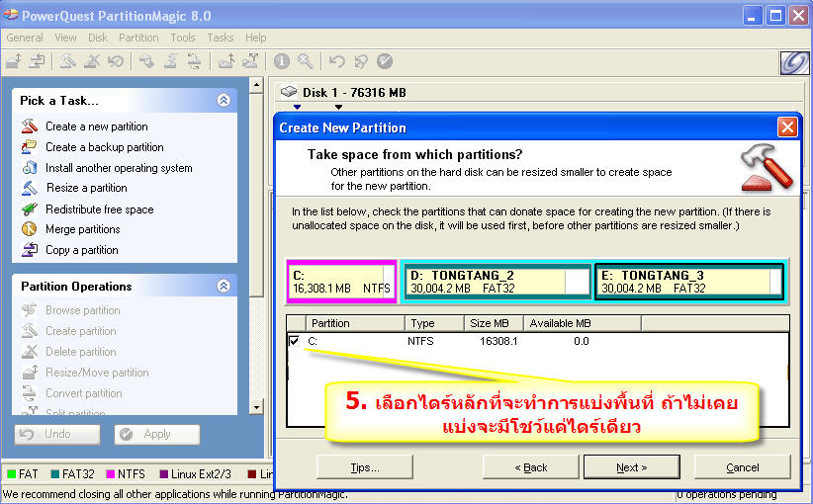Collapse the Pick a Task panel

pyautogui.click(x=224, y=100)
